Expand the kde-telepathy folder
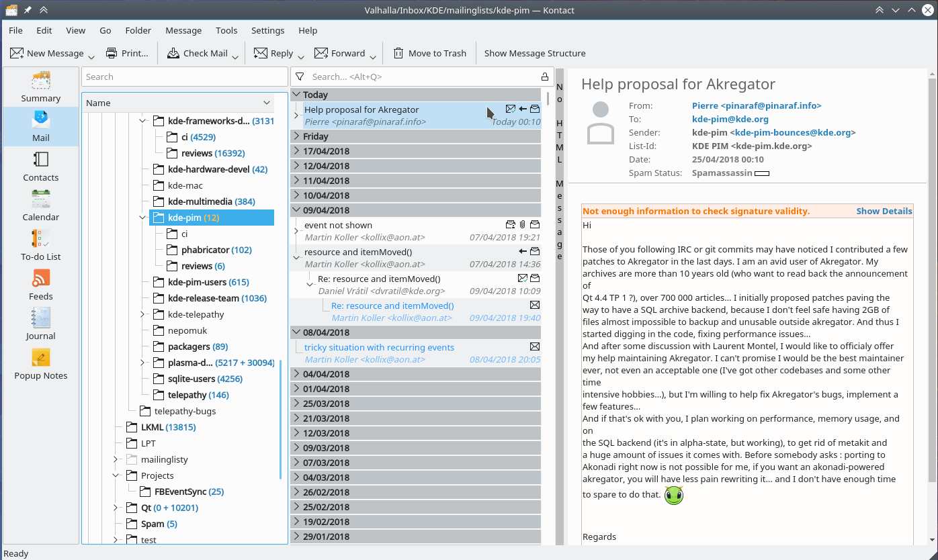The image size is (938, 560). 142,314
